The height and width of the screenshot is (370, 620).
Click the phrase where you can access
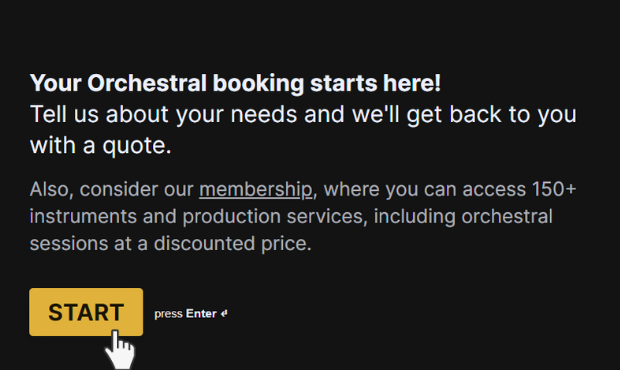[425, 189]
